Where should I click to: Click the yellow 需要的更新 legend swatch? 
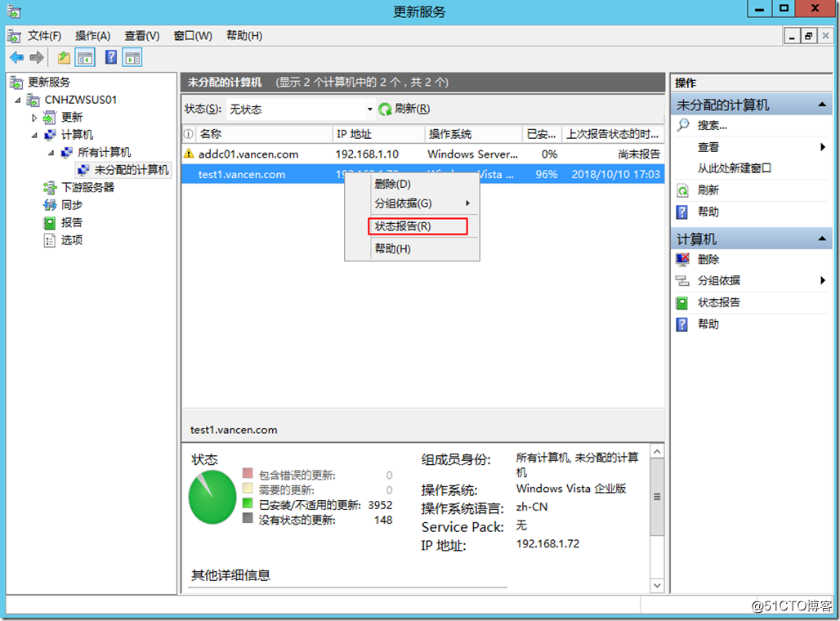coord(248,488)
